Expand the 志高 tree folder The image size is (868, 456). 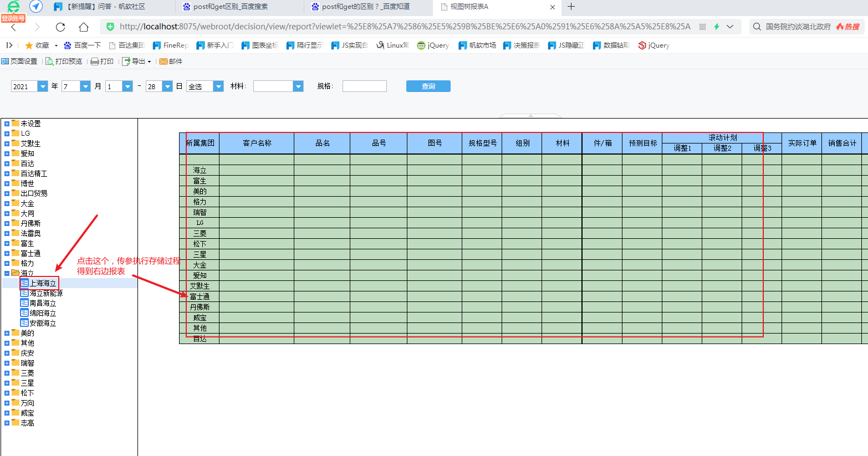click(7, 423)
